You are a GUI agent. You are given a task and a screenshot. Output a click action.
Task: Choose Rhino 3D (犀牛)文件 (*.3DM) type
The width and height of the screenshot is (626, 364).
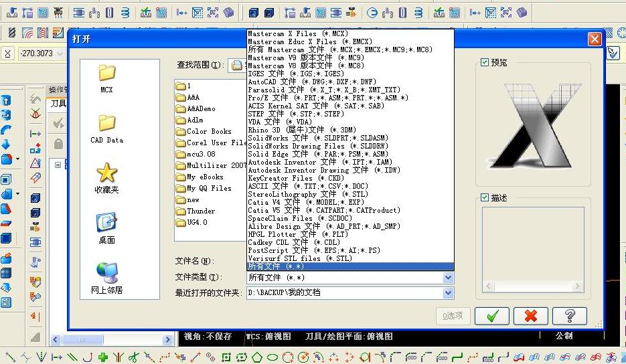tap(350, 130)
